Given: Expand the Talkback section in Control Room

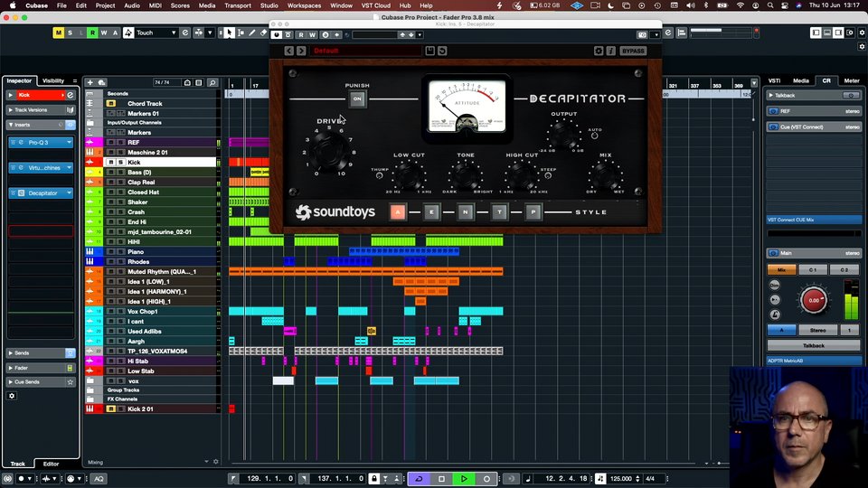Looking at the screenshot, I should point(771,96).
